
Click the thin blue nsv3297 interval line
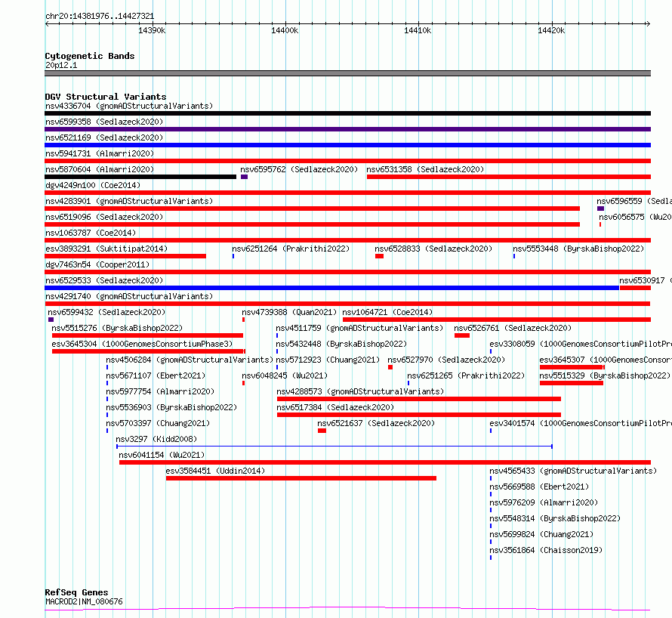[334, 447]
